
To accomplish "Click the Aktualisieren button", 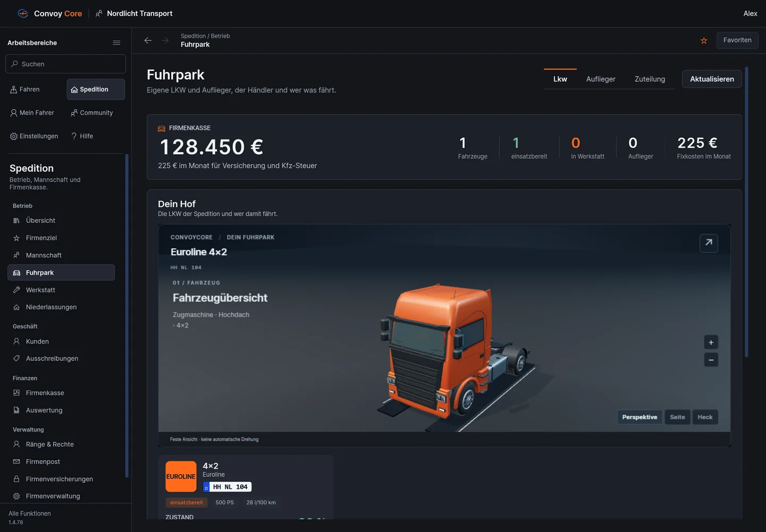I will [712, 79].
